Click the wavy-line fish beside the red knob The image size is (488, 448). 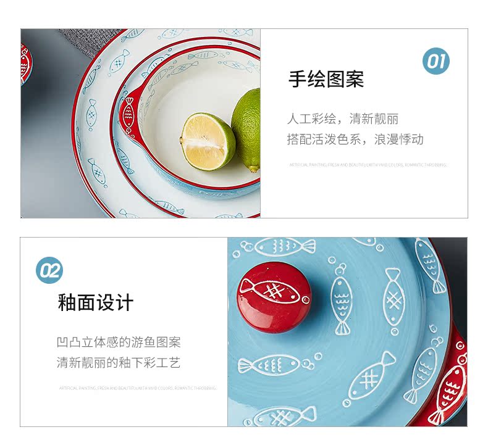pyautogui.click(x=341, y=301)
